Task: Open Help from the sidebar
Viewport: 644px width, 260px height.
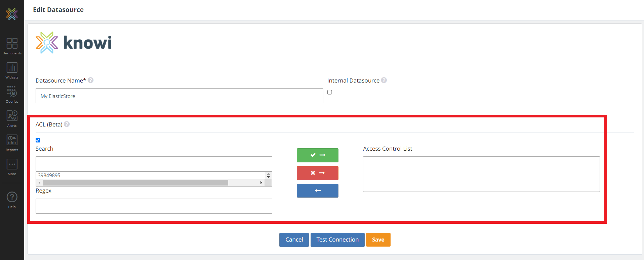Action: coord(12,200)
